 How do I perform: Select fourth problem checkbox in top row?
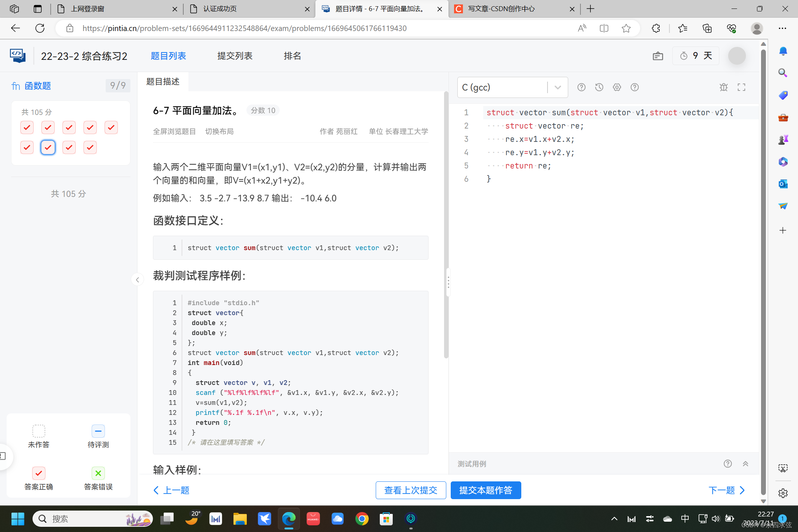[90, 127]
